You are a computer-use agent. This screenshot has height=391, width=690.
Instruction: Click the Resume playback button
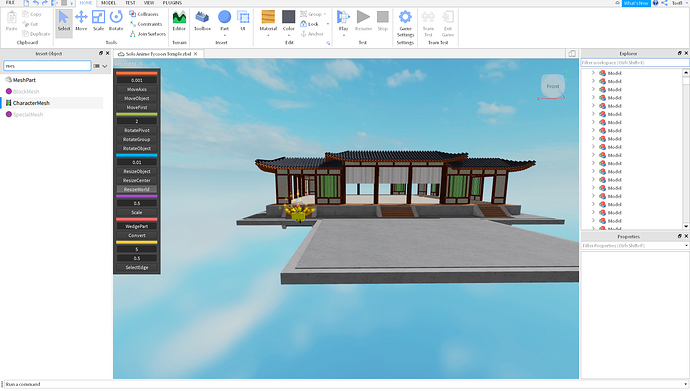363,21
